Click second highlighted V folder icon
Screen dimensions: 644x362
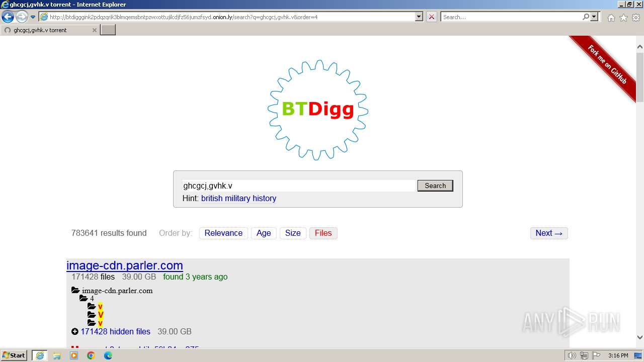pos(92,315)
